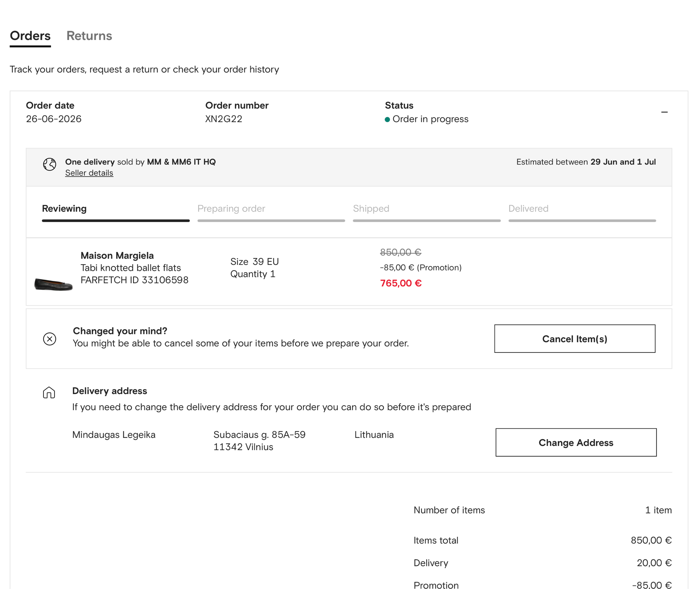Click the Size 39 EU text
The image size is (700, 589).
pyautogui.click(x=254, y=261)
